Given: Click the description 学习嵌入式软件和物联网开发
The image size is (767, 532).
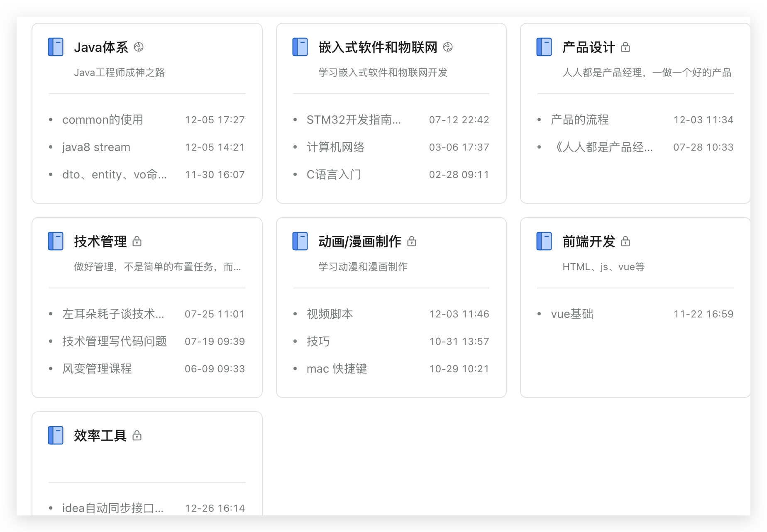Looking at the screenshot, I should point(383,73).
